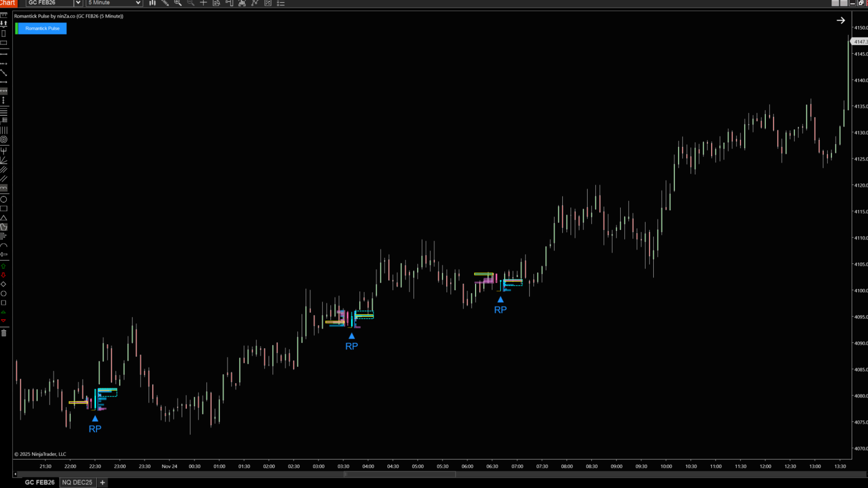Screen dimensions: 868x488
Task: Open the GC FEB26 instrument dropdown
Action: click(x=78, y=3)
